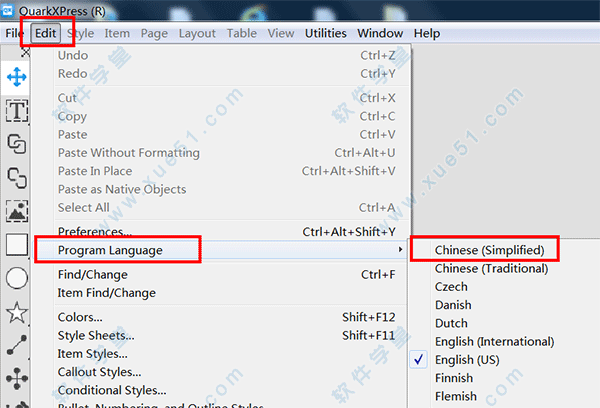The image size is (600, 408).
Task: Select the Bezier Pen tool
Action: pos(17,378)
